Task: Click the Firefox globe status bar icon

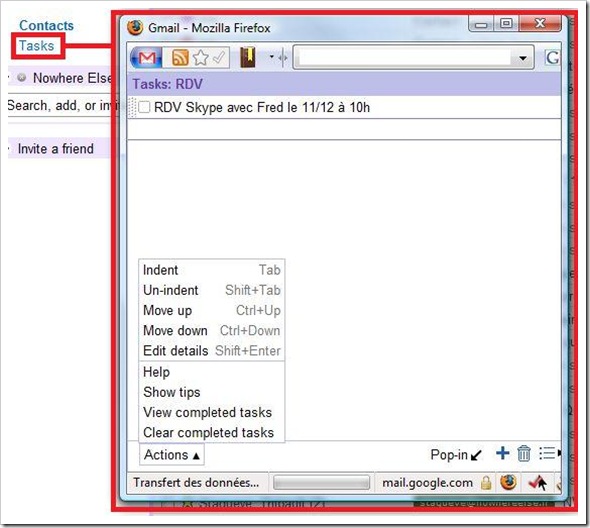Action: tap(508, 482)
